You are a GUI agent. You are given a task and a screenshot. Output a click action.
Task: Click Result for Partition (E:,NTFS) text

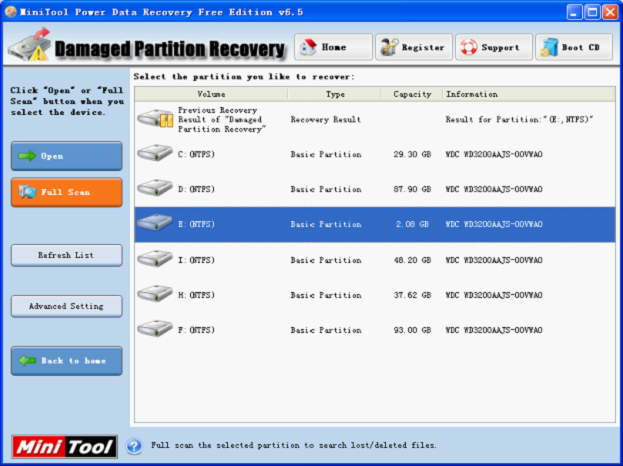click(x=519, y=120)
